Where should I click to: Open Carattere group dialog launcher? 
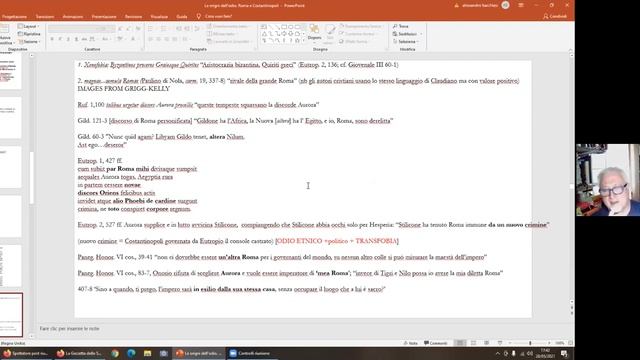coord(142,49)
